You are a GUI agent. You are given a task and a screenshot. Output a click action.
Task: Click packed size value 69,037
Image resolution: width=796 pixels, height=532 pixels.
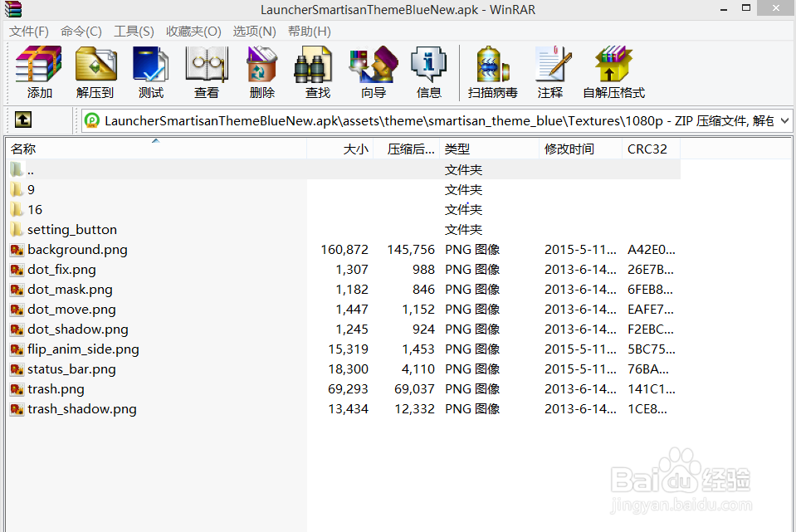click(x=414, y=389)
